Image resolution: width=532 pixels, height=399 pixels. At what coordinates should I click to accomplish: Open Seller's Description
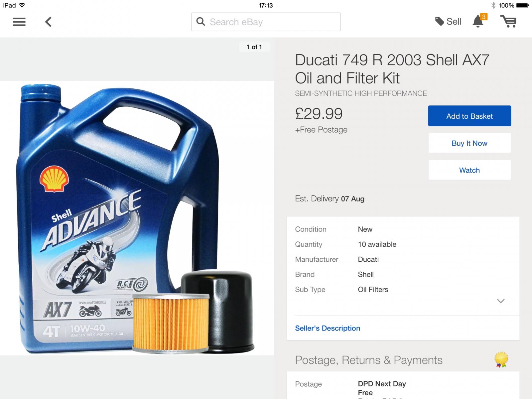coord(328,328)
